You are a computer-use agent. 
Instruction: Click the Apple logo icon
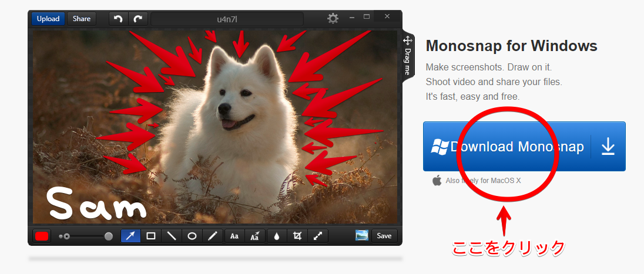[437, 180]
